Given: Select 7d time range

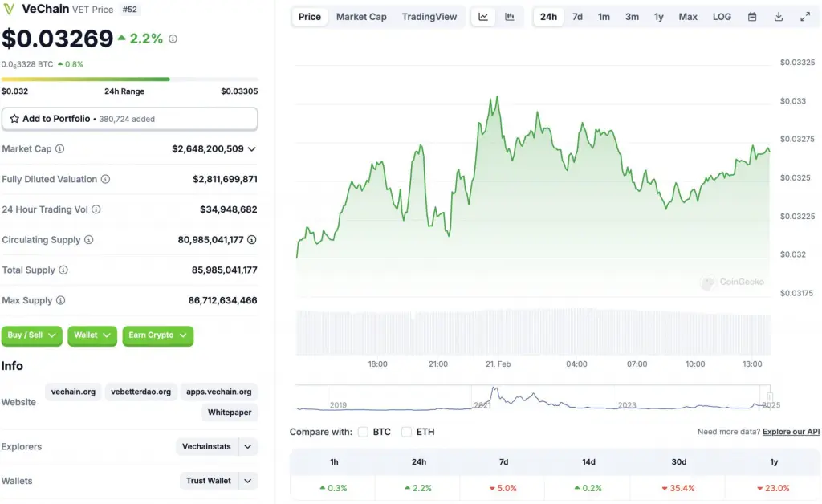Looking at the screenshot, I should coord(577,17).
